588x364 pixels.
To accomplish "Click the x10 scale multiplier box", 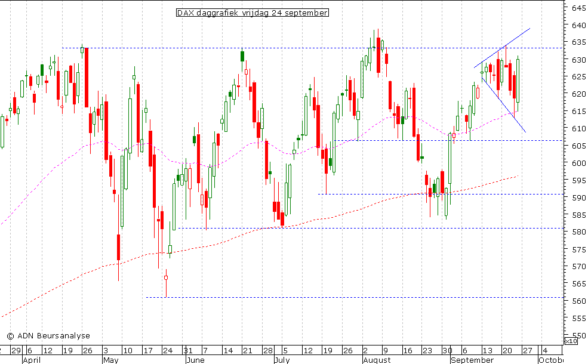I will [x=571, y=341].
